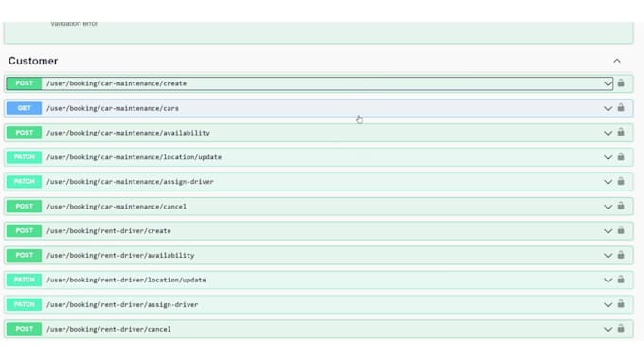Click POST badge of rent-driver/availability
The image size is (644, 363).
pos(24,255)
